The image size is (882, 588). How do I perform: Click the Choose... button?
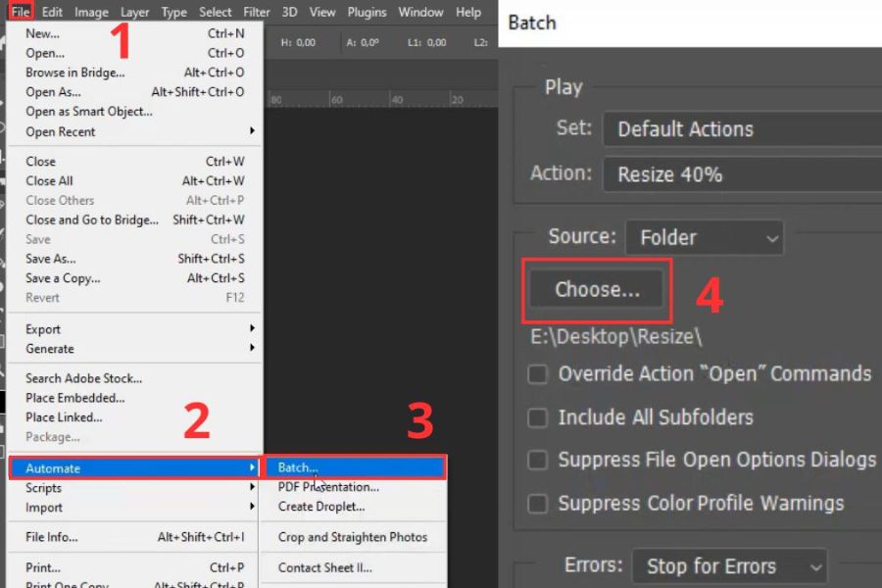597,289
